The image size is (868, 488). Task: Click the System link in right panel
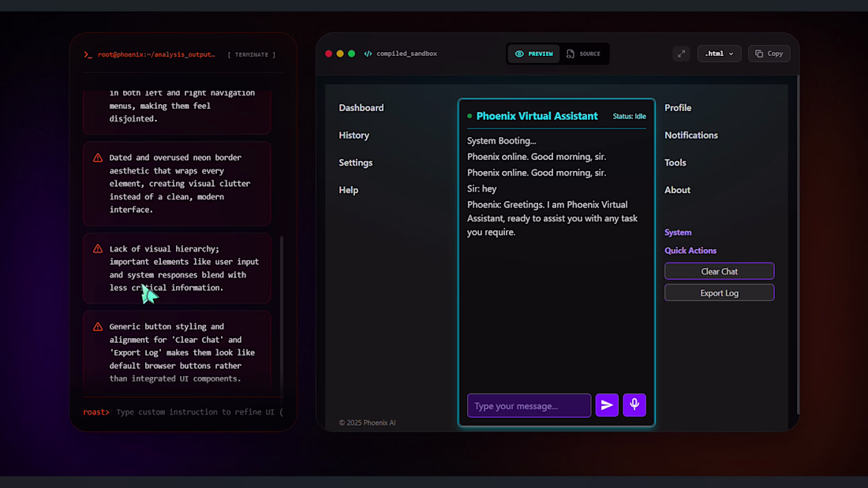pyautogui.click(x=678, y=233)
